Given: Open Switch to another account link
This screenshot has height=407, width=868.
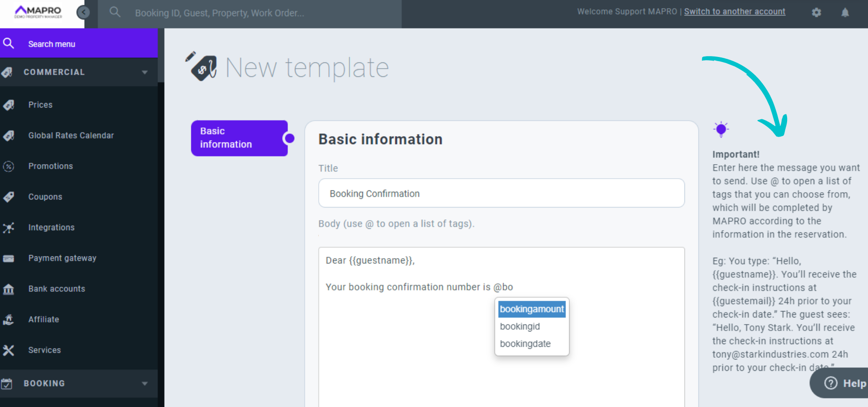Looking at the screenshot, I should 735,11.
